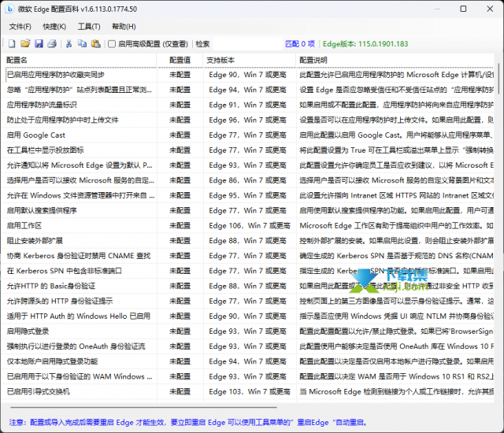Click the 匹配 0 项 match count label
Viewport: 504px width, 433px height.
click(300, 44)
